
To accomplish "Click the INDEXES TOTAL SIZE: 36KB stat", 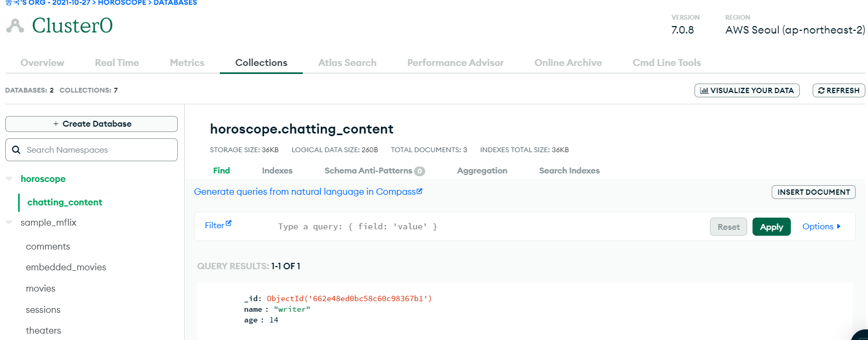I will click(524, 150).
